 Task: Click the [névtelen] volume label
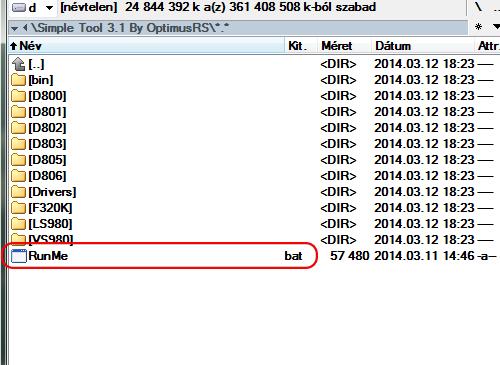click(x=89, y=7)
